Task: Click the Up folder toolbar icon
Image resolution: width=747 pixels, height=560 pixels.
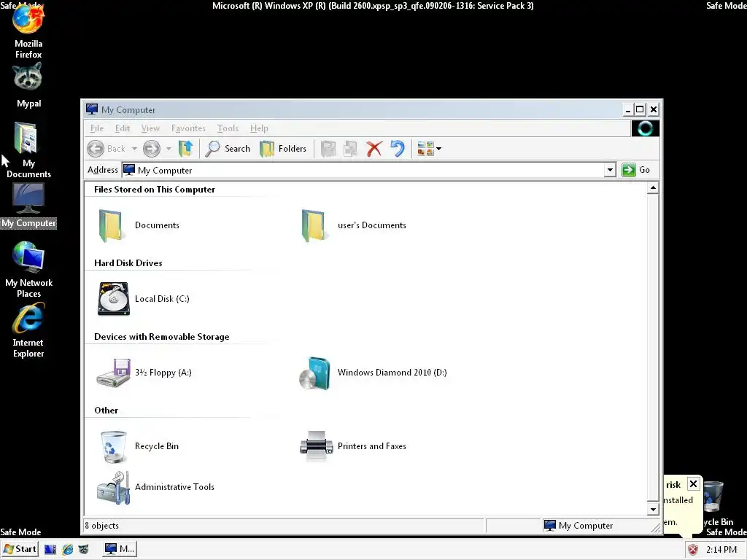Action: [x=185, y=149]
